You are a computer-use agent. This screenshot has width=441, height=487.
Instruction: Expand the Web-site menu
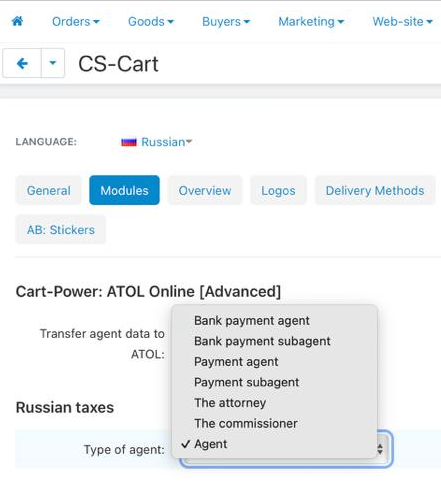point(402,22)
